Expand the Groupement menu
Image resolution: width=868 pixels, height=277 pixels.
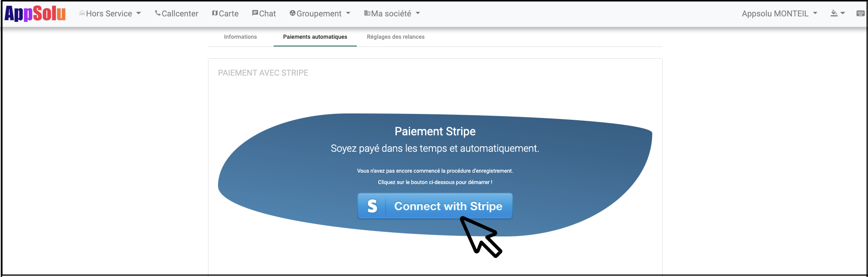pos(320,14)
